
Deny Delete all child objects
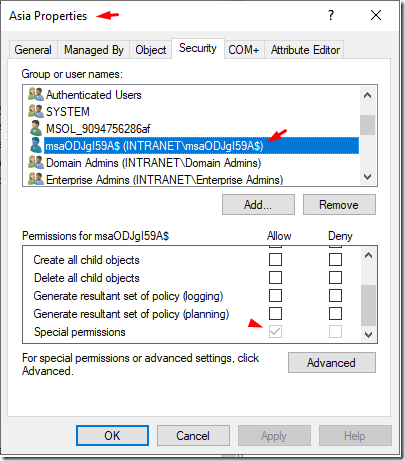click(x=335, y=277)
